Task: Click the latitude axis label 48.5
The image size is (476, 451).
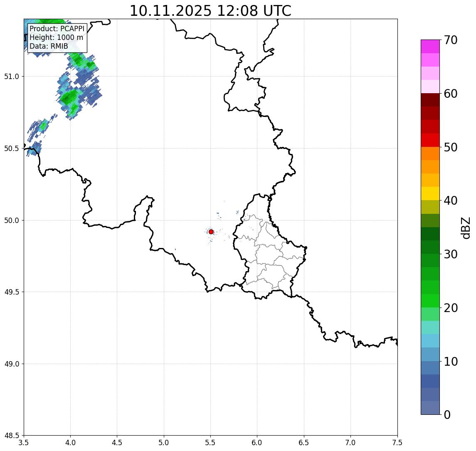Action: pyautogui.click(x=12, y=436)
